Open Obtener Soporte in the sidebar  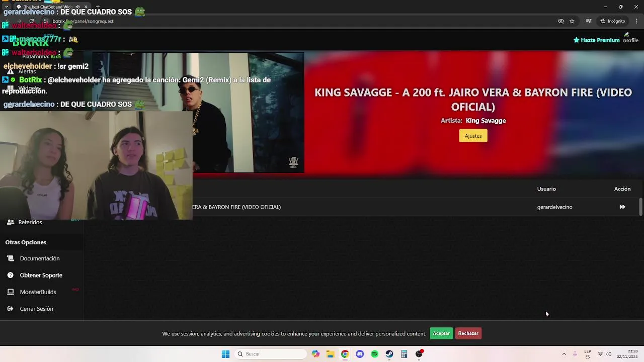click(x=41, y=276)
